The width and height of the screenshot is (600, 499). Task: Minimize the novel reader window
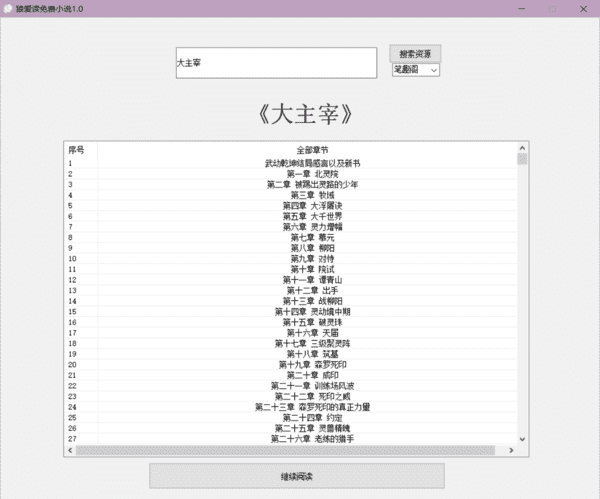click(x=522, y=8)
